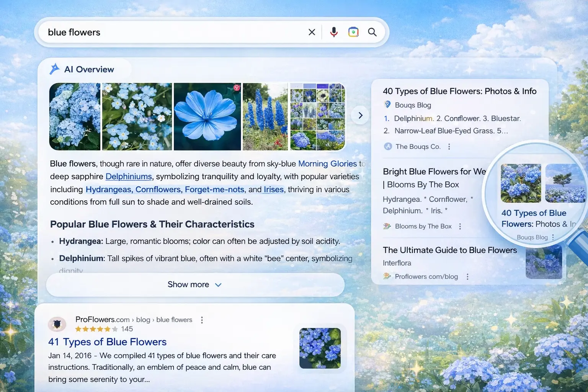This screenshot has width=588, height=392.
Task: Click the Blooms by The Box site icon
Action: pos(387,226)
